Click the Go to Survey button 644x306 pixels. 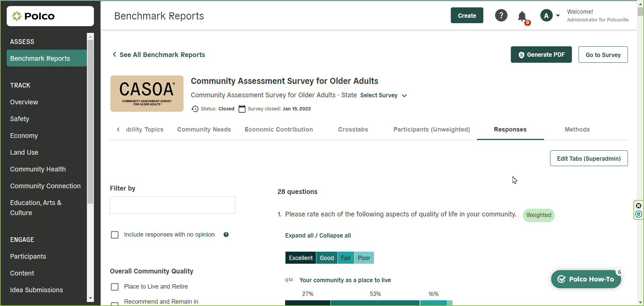coord(603,55)
